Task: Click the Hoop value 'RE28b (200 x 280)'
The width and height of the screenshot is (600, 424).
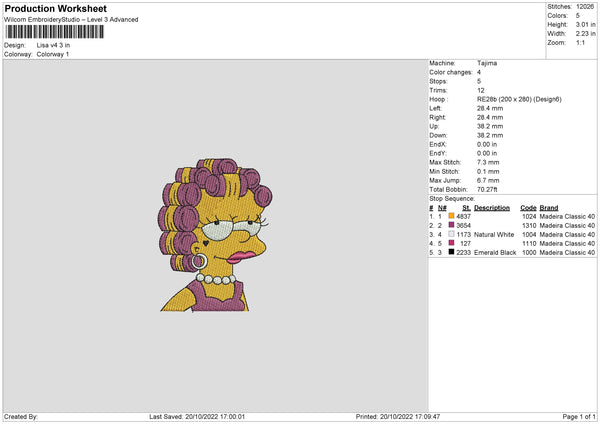Action: click(x=504, y=99)
